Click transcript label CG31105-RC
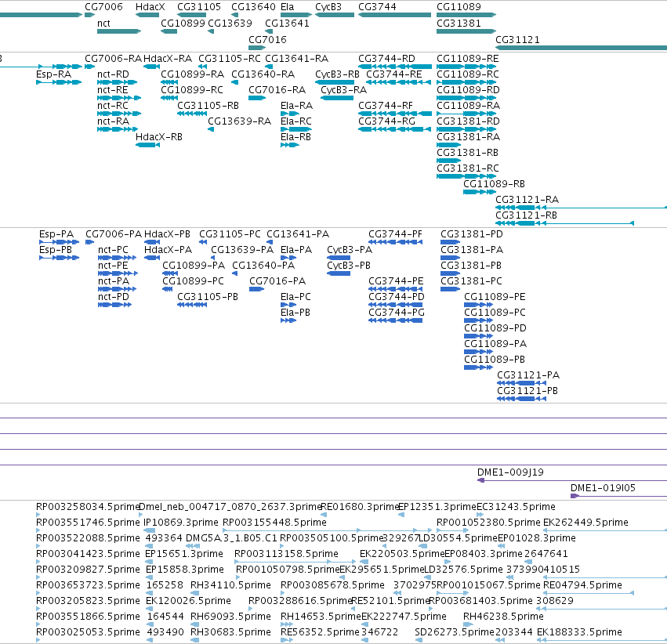 tap(230, 58)
